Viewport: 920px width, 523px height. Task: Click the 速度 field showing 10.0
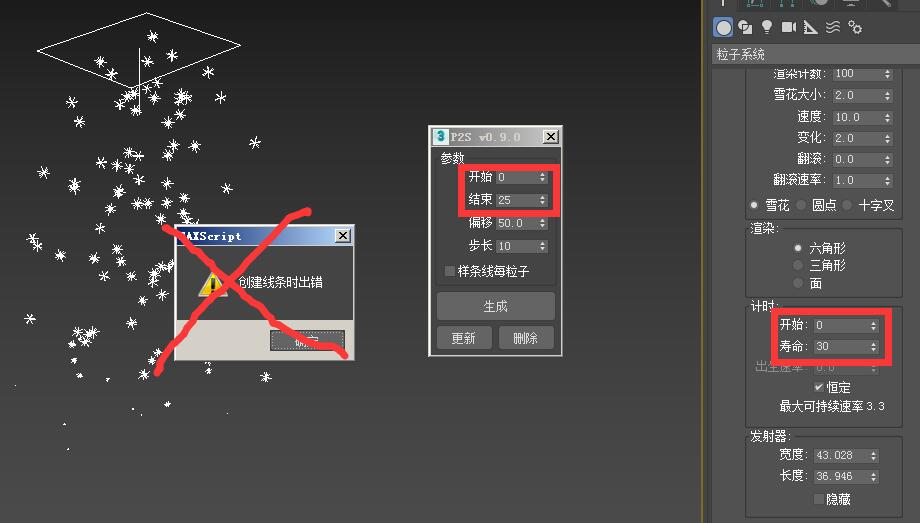(857, 117)
